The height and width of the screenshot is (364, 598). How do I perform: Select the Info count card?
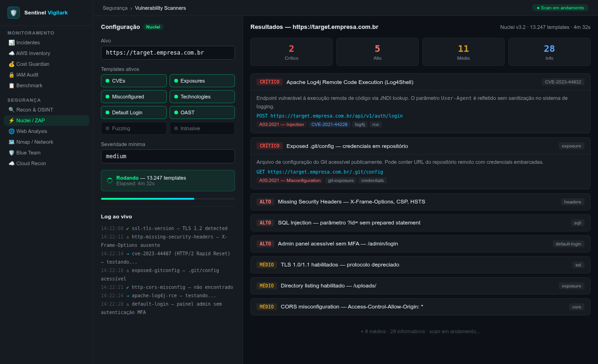pyautogui.click(x=549, y=52)
